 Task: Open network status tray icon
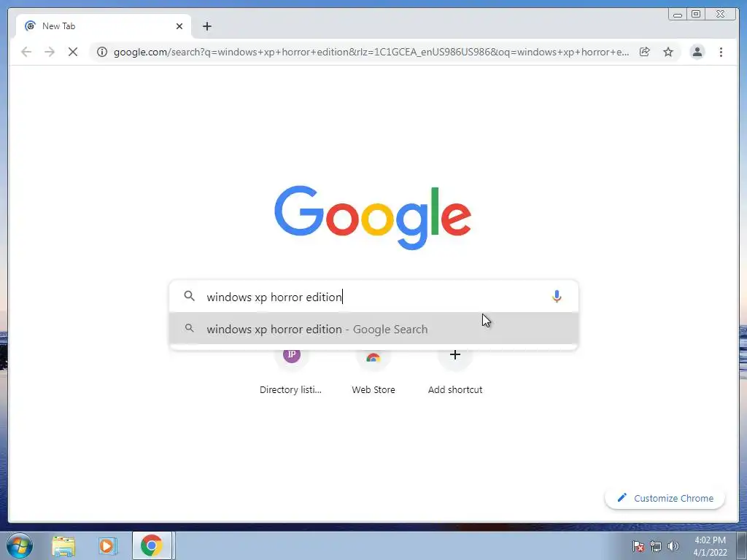[x=656, y=546]
